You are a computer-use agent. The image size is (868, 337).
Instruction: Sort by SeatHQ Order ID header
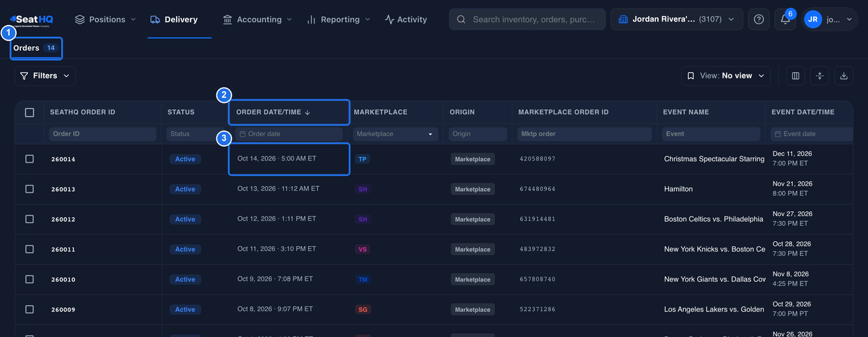[83, 112]
